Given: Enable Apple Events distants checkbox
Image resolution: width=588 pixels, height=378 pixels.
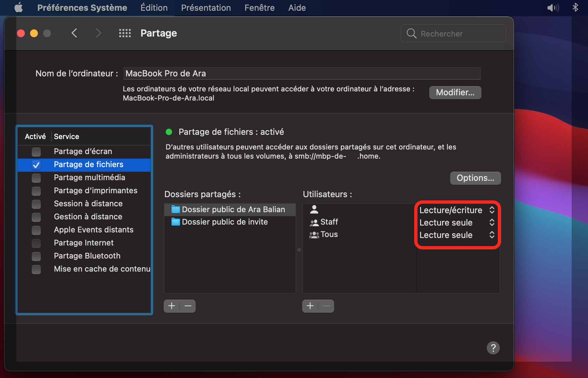Looking at the screenshot, I should point(36,230).
